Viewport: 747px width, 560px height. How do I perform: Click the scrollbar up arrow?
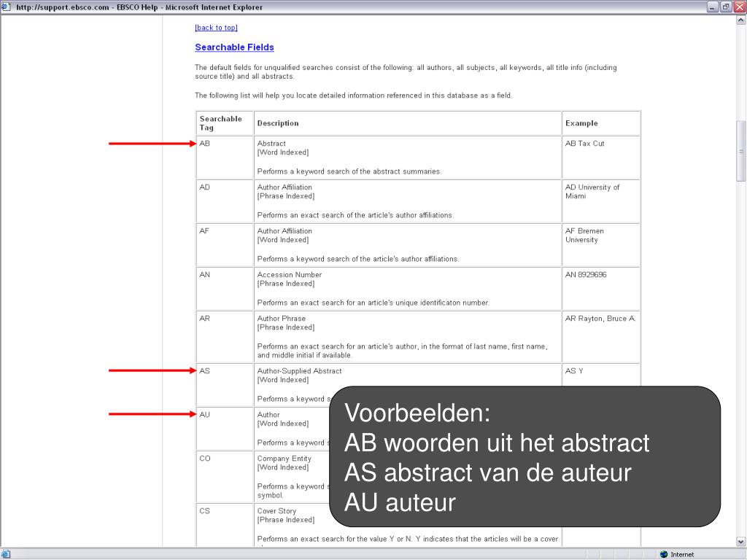click(741, 20)
